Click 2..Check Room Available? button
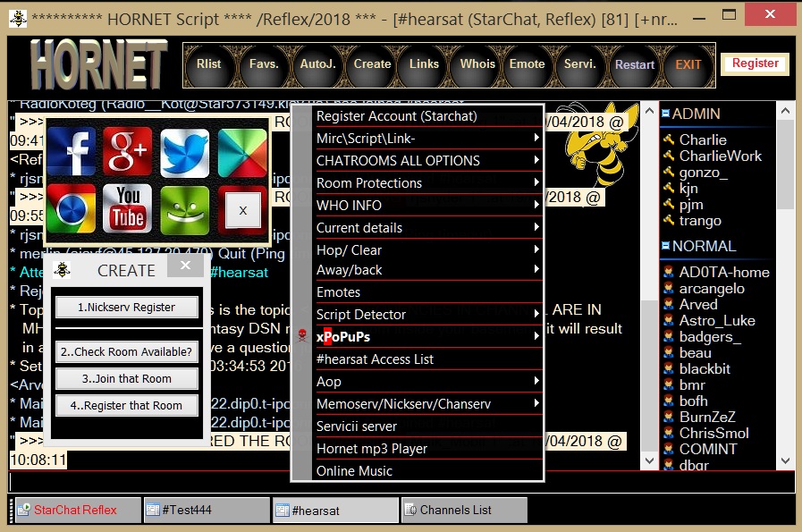 [126, 351]
